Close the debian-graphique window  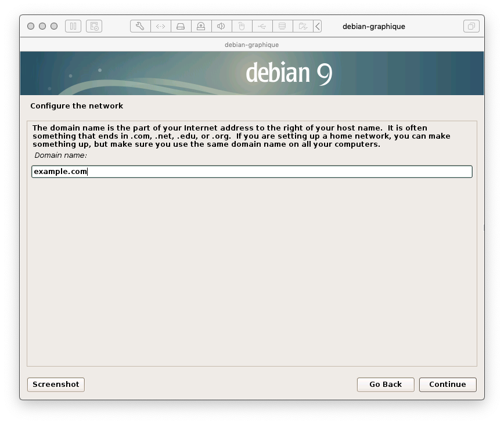(x=31, y=26)
